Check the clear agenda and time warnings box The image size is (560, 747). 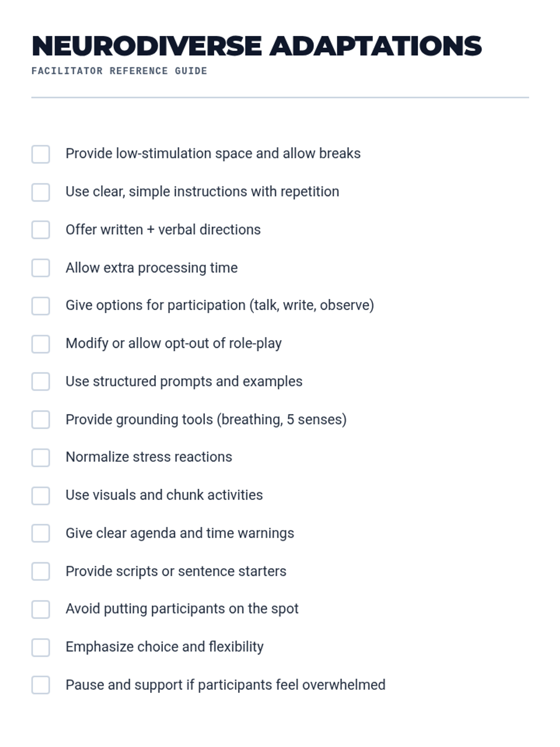coord(41,533)
